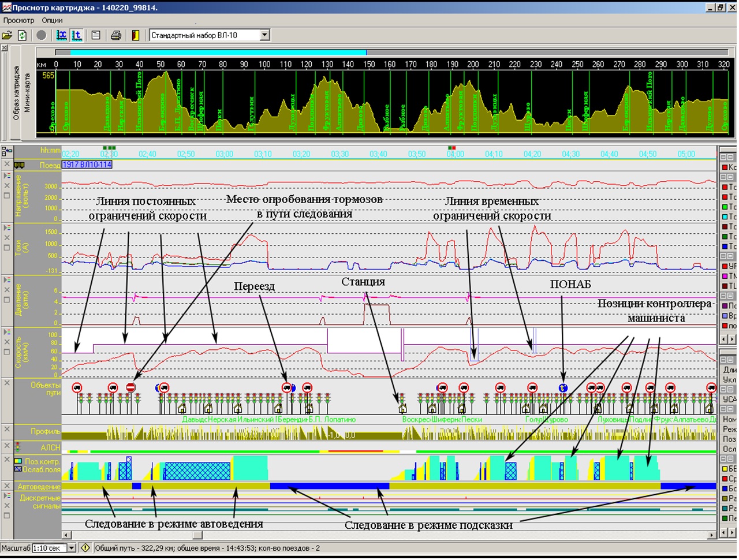The image size is (739, 560).
Task: Open the Масштаб 1:10 сек dropdown
Action: 72,548
